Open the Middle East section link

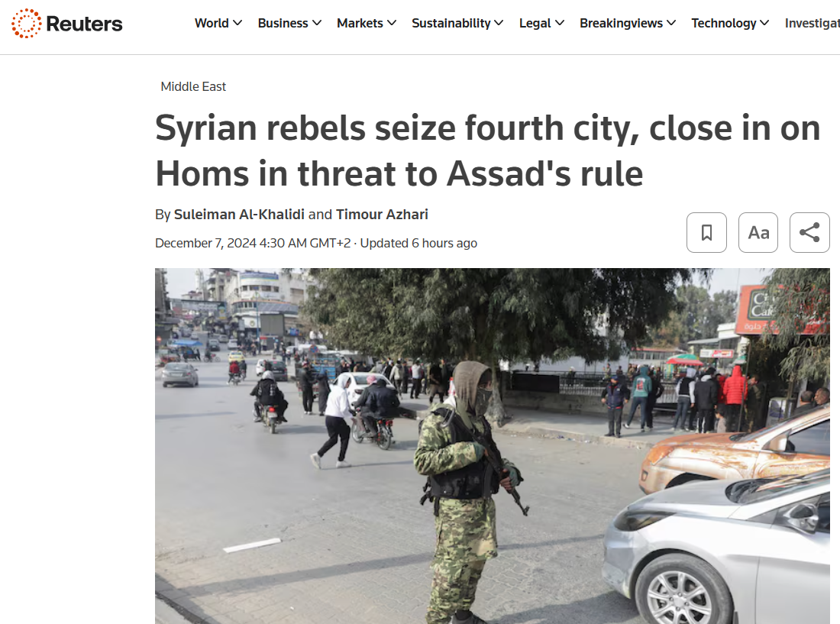193,86
